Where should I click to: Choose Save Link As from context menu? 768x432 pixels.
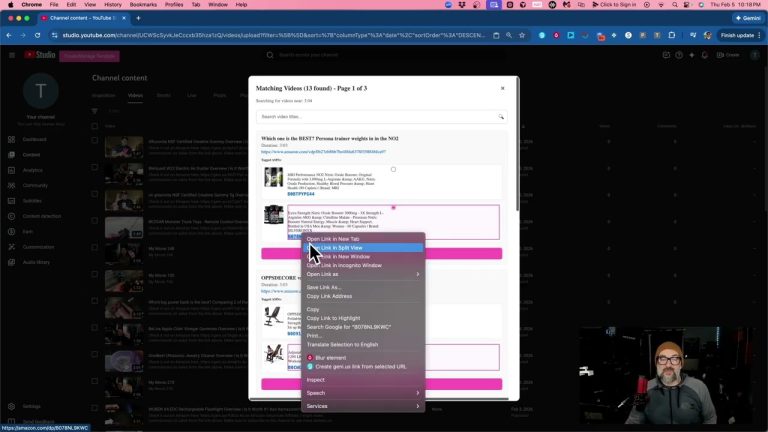tap(363, 288)
